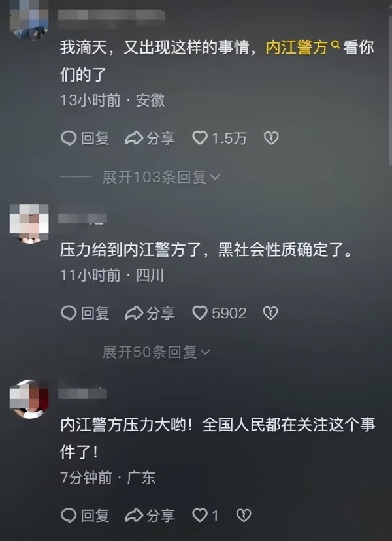Reply to the 13小时前 安徽 comment
The image size is (392, 541).
pyautogui.click(x=85, y=139)
